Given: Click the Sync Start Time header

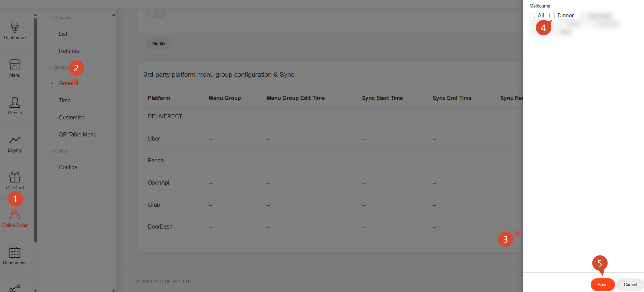Looking at the screenshot, I should [x=382, y=98].
